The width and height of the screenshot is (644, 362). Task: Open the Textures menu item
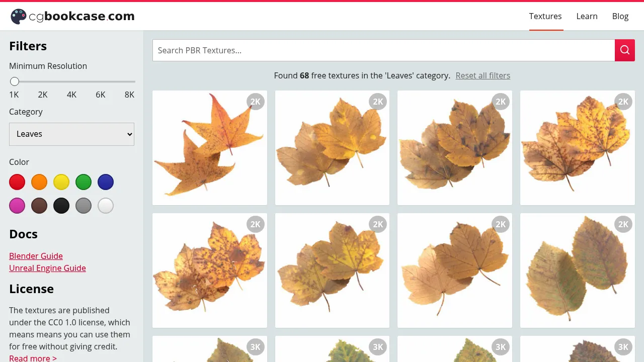(545, 16)
